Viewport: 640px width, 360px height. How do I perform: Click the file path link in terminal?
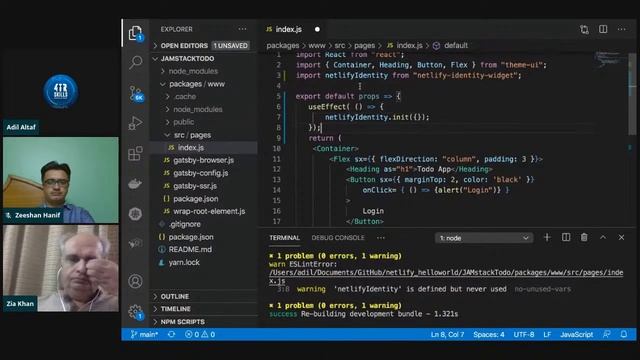[x=446, y=273]
